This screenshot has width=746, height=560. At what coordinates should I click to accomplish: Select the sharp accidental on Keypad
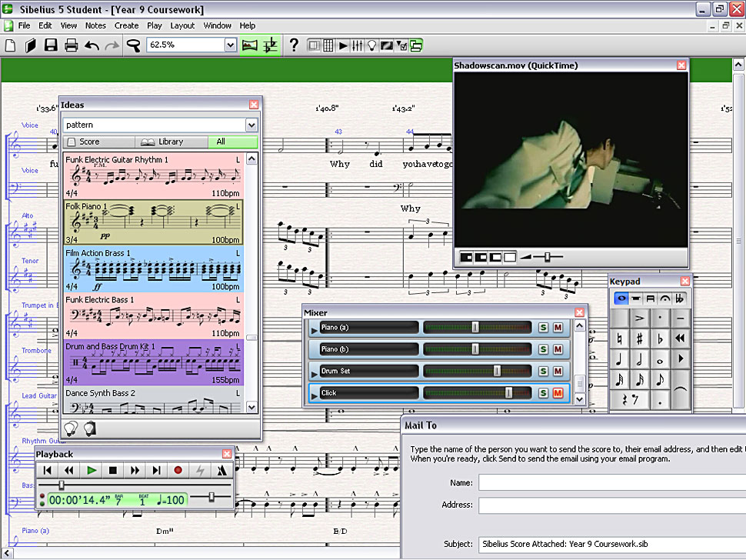click(x=639, y=338)
